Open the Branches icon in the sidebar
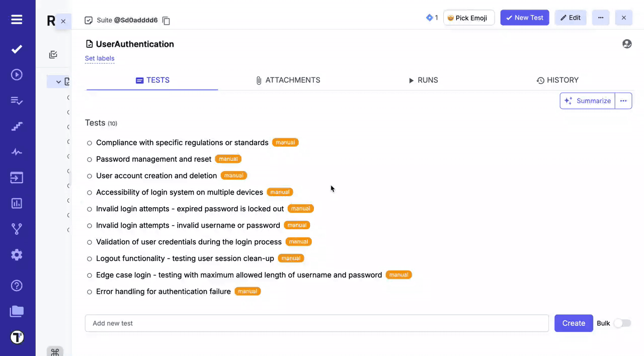Viewport: 644px width, 356px height. (17, 229)
